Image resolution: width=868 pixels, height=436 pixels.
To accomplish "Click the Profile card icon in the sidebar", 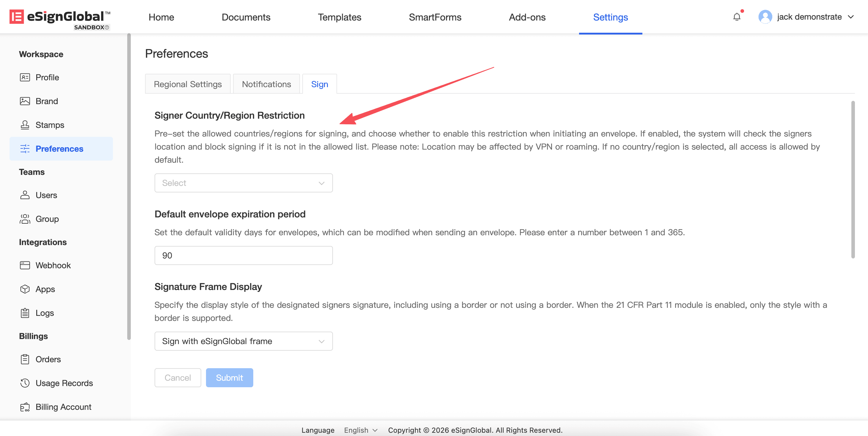I will 25,77.
